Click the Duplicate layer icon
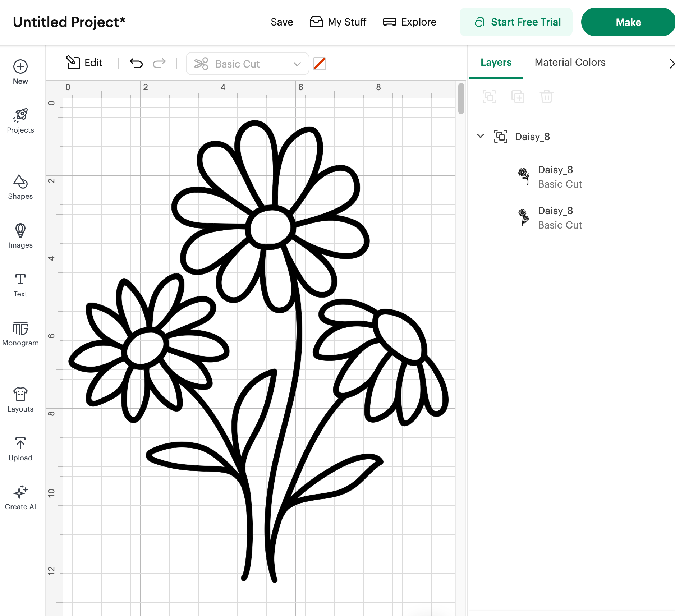The width and height of the screenshot is (675, 616). coord(518,97)
